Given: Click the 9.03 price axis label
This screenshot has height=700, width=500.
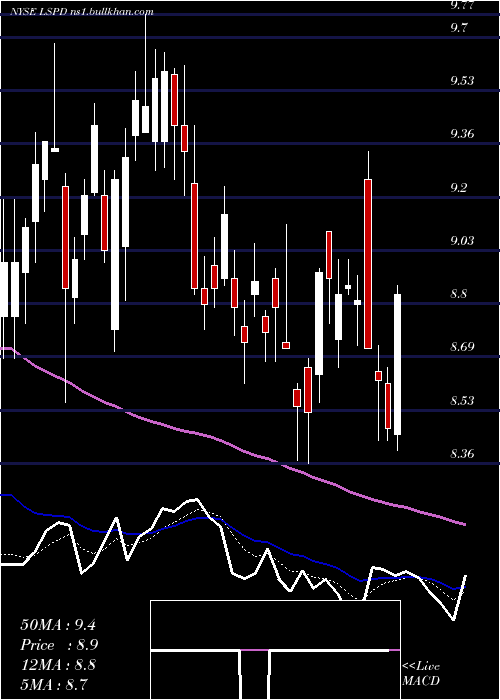Looking at the screenshot, I should point(462,240).
